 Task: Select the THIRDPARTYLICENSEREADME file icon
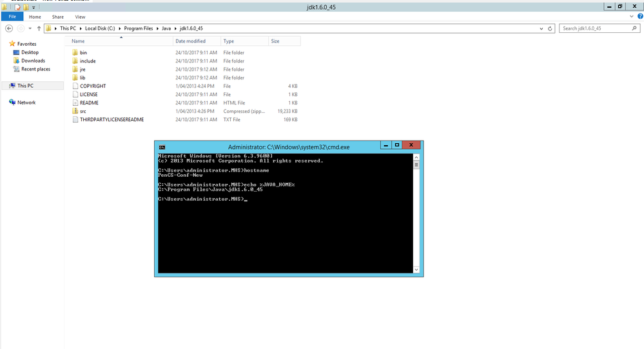(x=75, y=119)
